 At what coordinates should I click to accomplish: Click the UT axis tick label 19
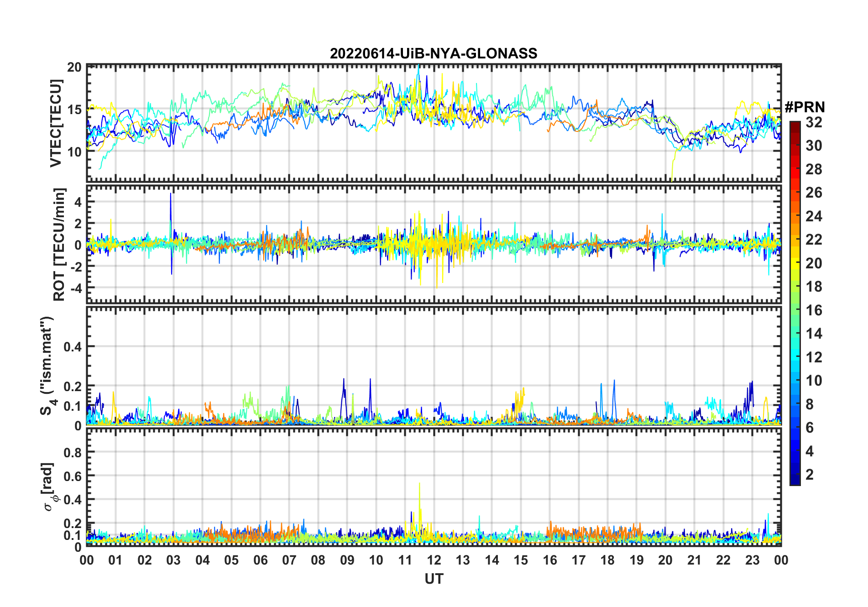(637, 560)
